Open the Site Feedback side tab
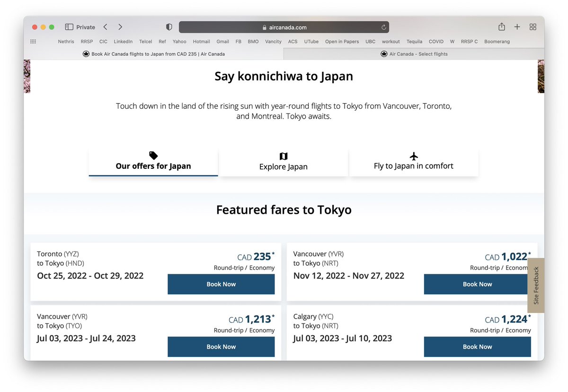This screenshot has height=392, width=568. click(x=536, y=285)
